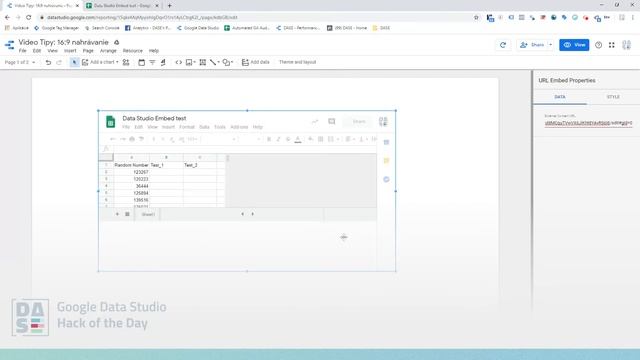Click the Redo arrow in toolbar

pos(59,62)
